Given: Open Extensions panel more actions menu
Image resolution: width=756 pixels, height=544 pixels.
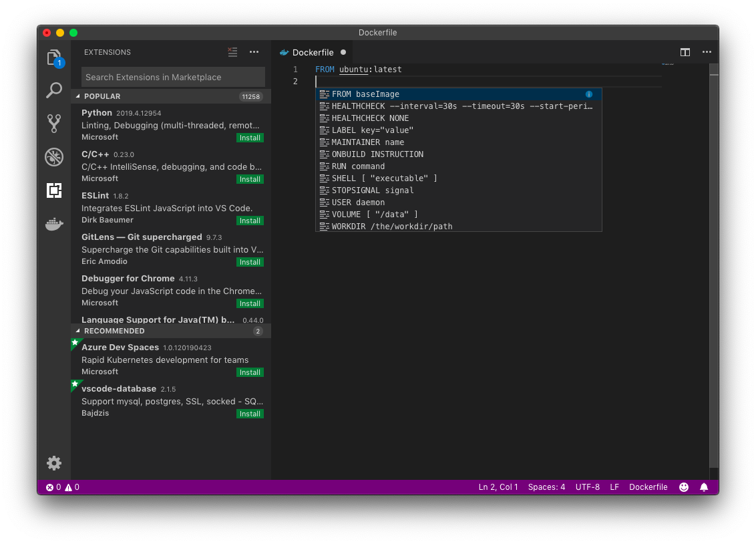Looking at the screenshot, I should (x=254, y=52).
